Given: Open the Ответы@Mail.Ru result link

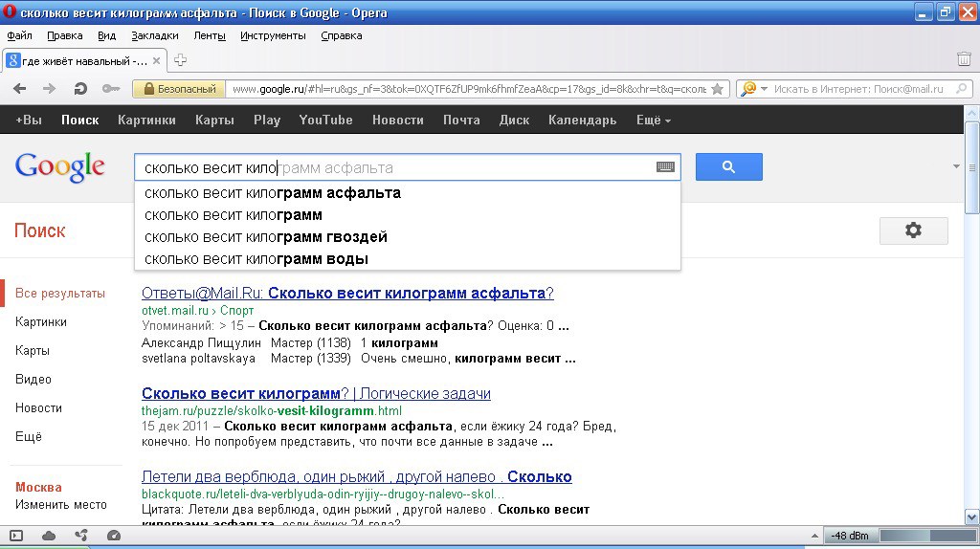Looking at the screenshot, I should [347, 293].
